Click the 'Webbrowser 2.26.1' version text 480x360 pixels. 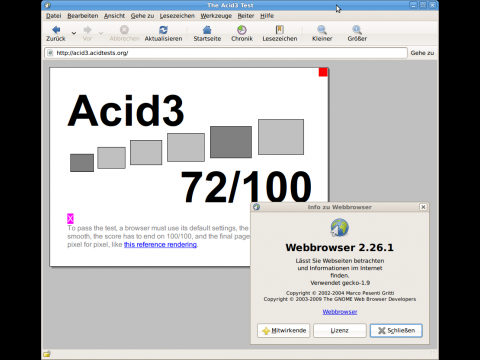[340, 247]
